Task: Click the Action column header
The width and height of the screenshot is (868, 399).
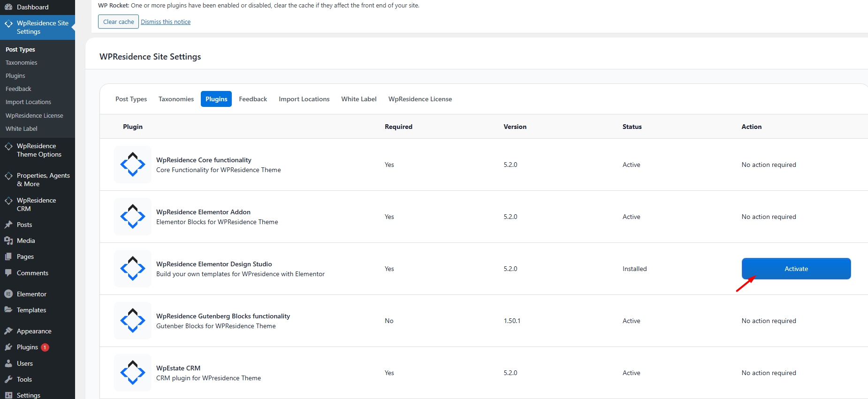Action: tap(751, 127)
